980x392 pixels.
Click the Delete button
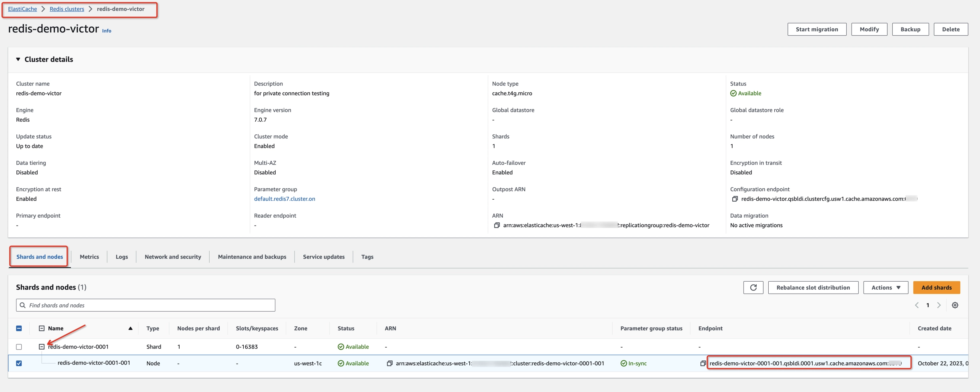click(x=951, y=29)
